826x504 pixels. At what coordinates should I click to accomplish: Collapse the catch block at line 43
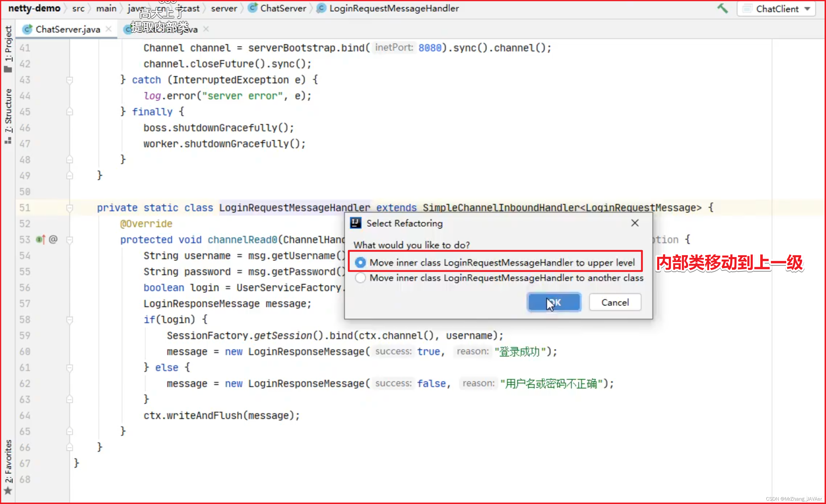(x=70, y=80)
